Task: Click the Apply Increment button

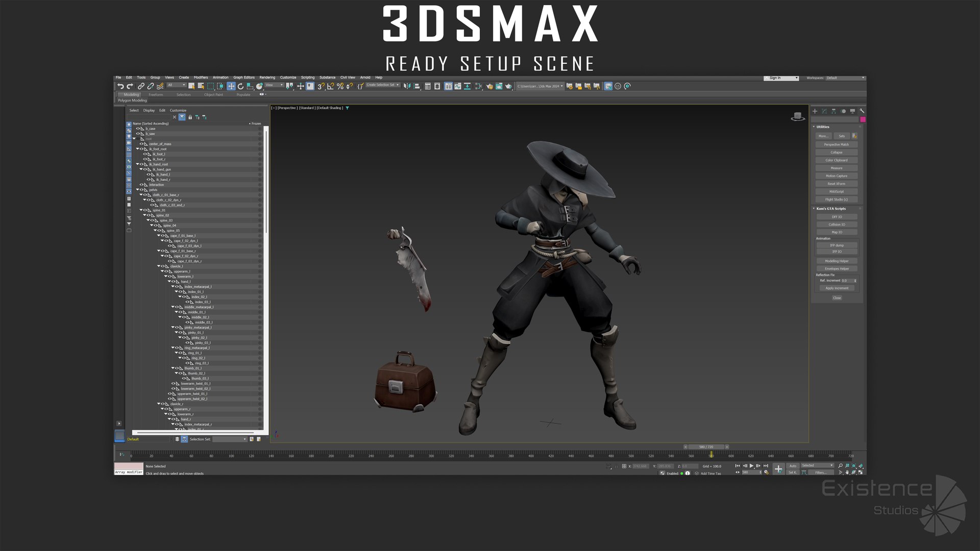Action: pos(837,288)
